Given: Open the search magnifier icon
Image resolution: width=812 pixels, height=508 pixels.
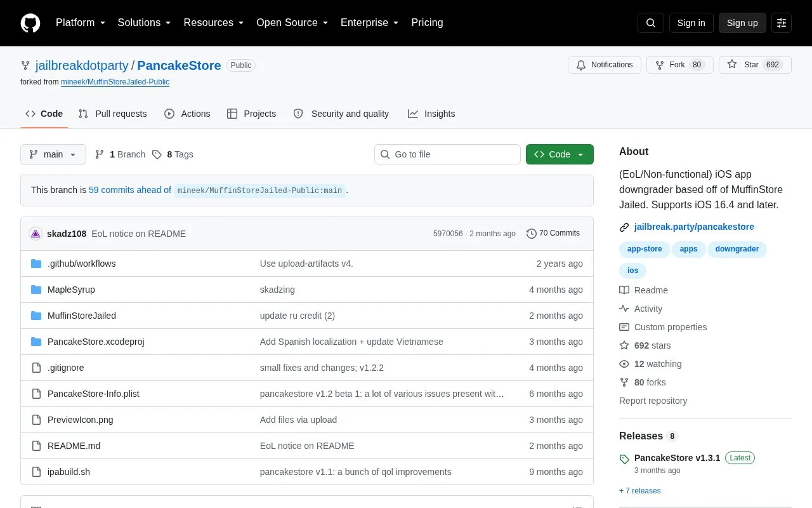Looking at the screenshot, I should (x=651, y=23).
